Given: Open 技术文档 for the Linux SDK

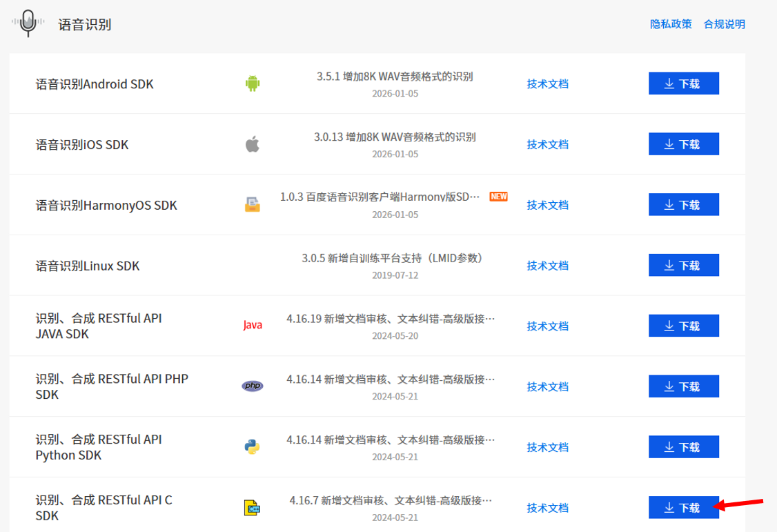Looking at the screenshot, I should click(x=548, y=266).
